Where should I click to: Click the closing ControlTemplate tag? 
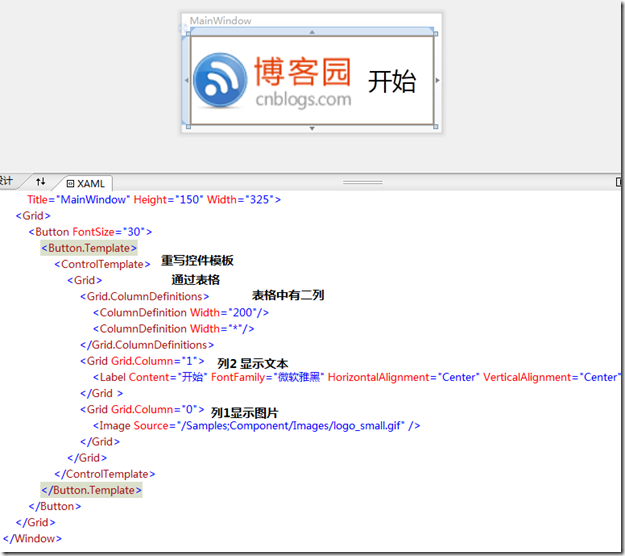point(105,474)
